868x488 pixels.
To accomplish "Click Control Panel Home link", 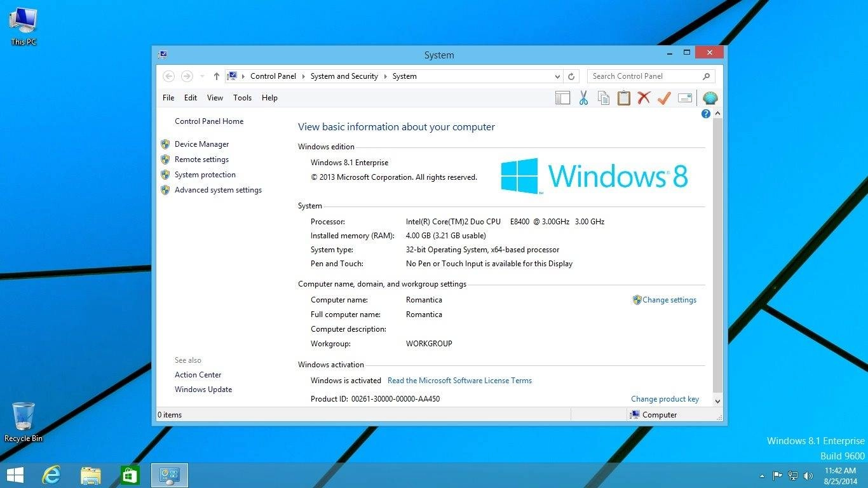I will click(209, 121).
